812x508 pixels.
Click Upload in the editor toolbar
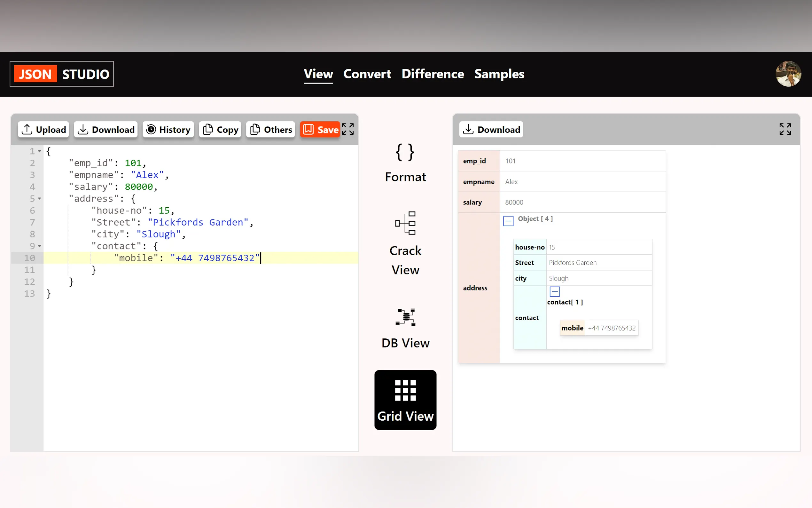(44, 129)
